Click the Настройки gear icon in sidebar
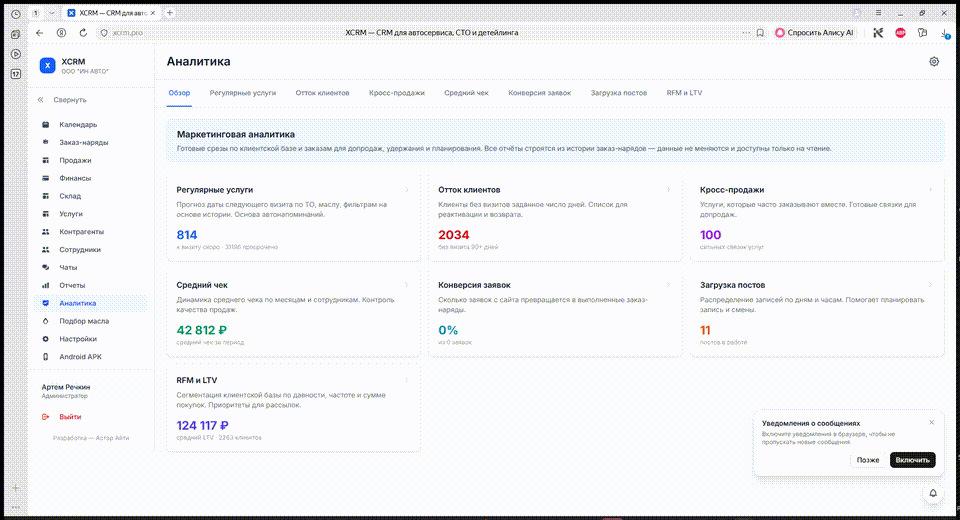This screenshot has height=520, width=960. (x=45, y=339)
